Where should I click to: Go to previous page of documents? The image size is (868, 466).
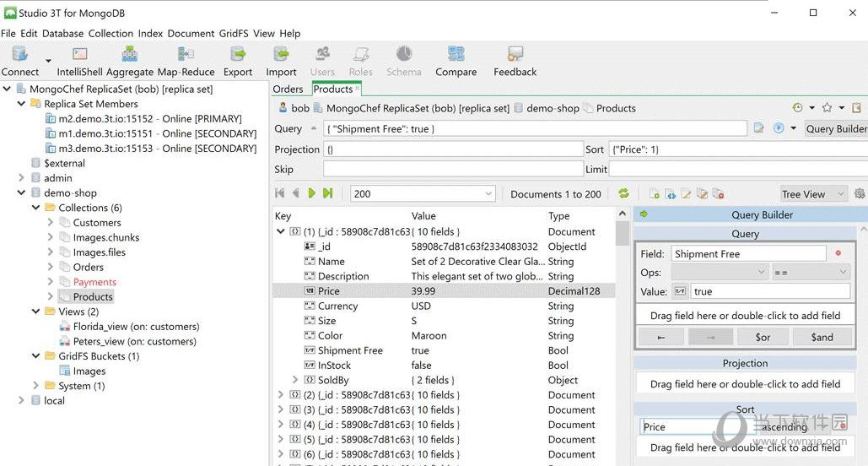pos(295,193)
